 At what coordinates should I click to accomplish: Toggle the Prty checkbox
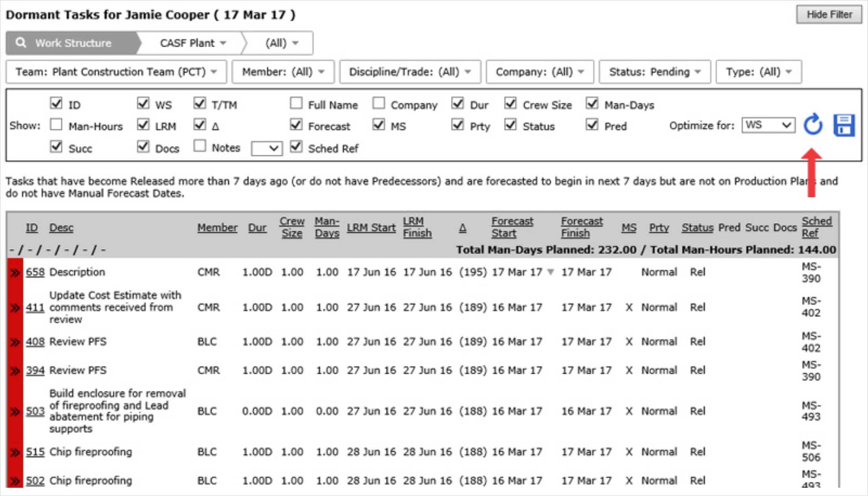click(x=457, y=124)
